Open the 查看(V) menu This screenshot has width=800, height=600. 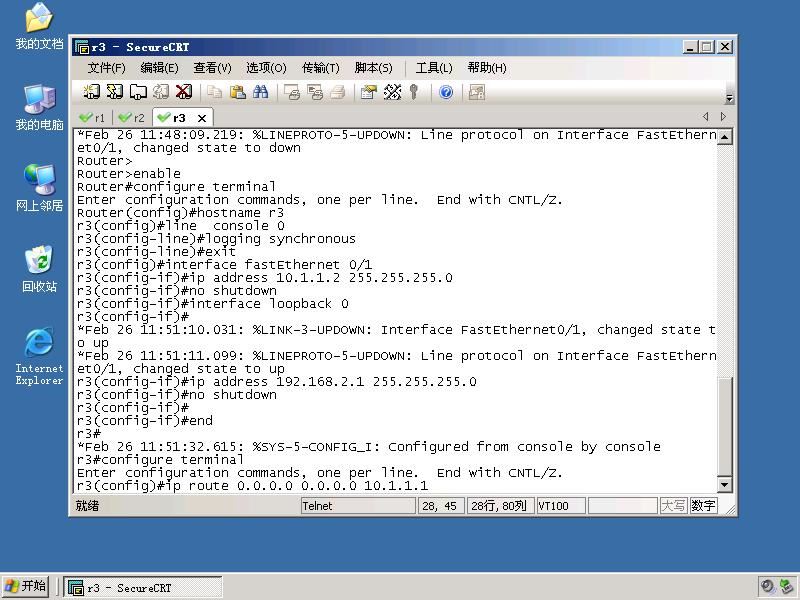pos(212,68)
